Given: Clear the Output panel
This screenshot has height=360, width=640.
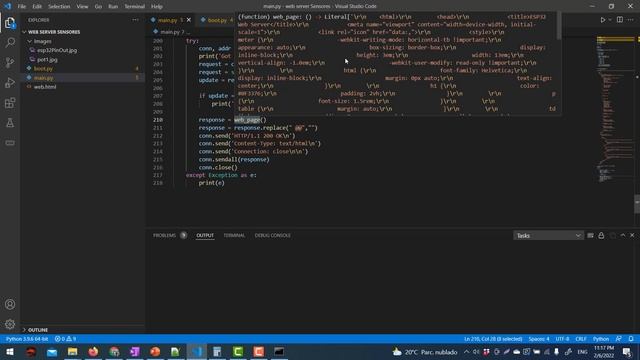Looking at the screenshot, I should pos(590,236).
